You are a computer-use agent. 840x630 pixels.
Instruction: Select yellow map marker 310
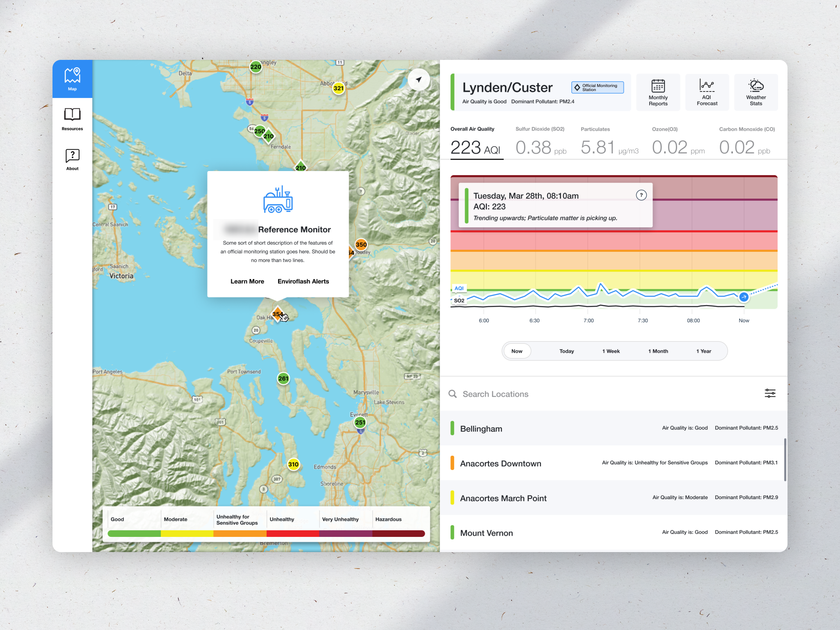click(x=293, y=464)
